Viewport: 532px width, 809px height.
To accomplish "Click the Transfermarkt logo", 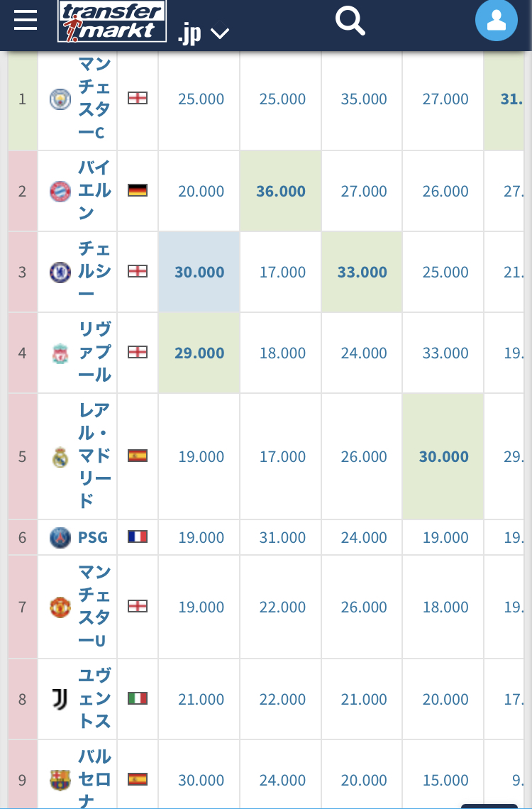I will tap(111, 21).
